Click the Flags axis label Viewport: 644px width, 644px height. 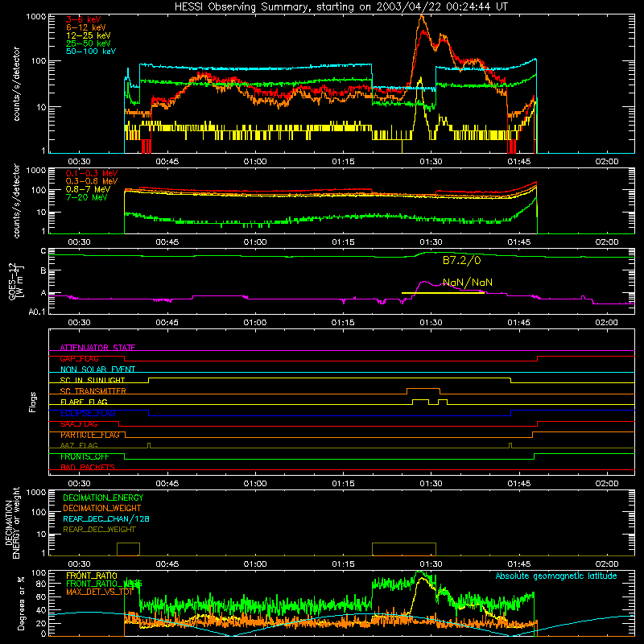(x=33, y=402)
